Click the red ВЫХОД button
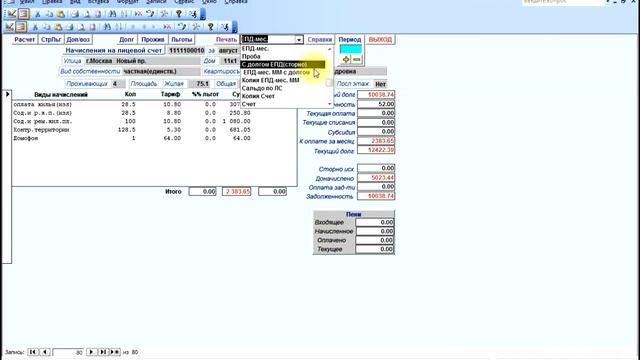The height and width of the screenshot is (360, 640). point(380,40)
